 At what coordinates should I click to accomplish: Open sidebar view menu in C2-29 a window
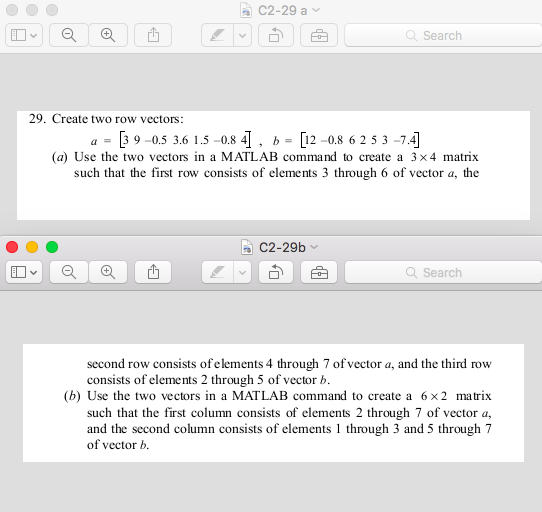point(24,35)
